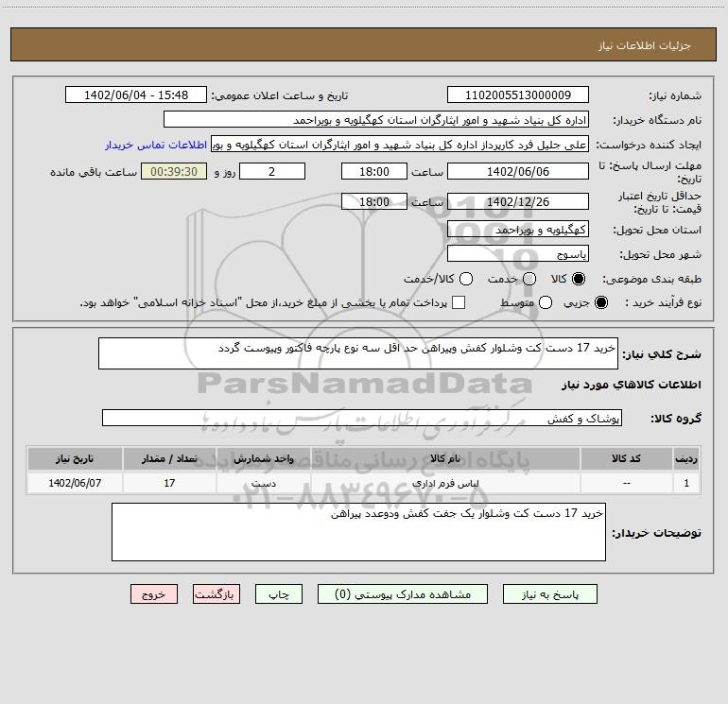Select the خدمت radio button
This screenshot has height=704, width=728.
(529, 279)
